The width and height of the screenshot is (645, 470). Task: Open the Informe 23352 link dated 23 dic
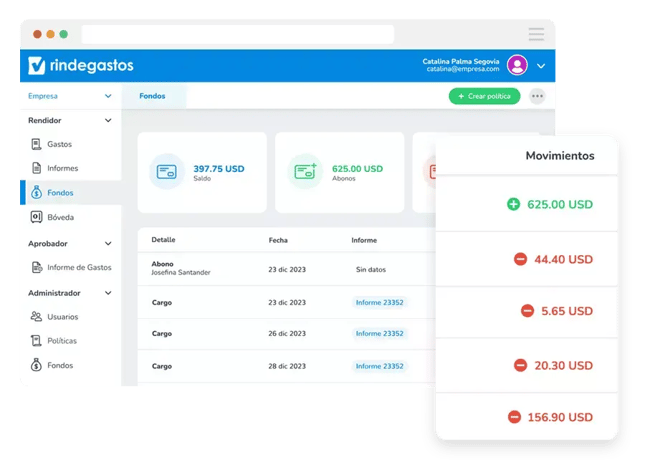click(379, 302)
